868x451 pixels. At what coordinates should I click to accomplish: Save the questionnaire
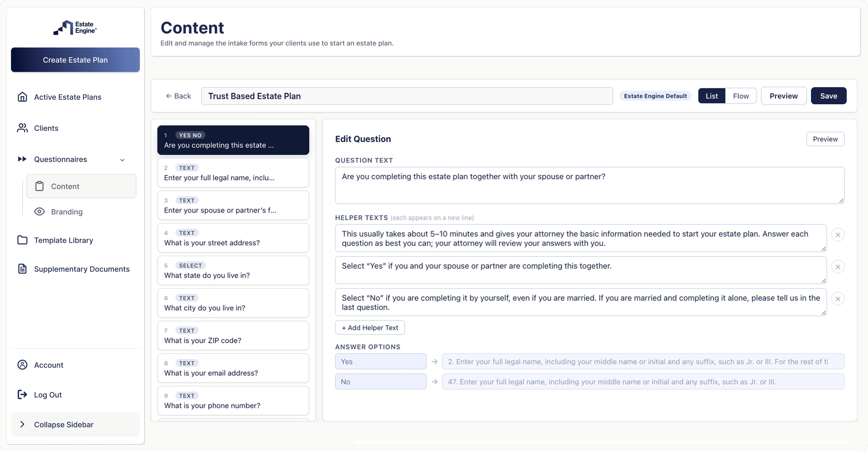pos(828,96)
